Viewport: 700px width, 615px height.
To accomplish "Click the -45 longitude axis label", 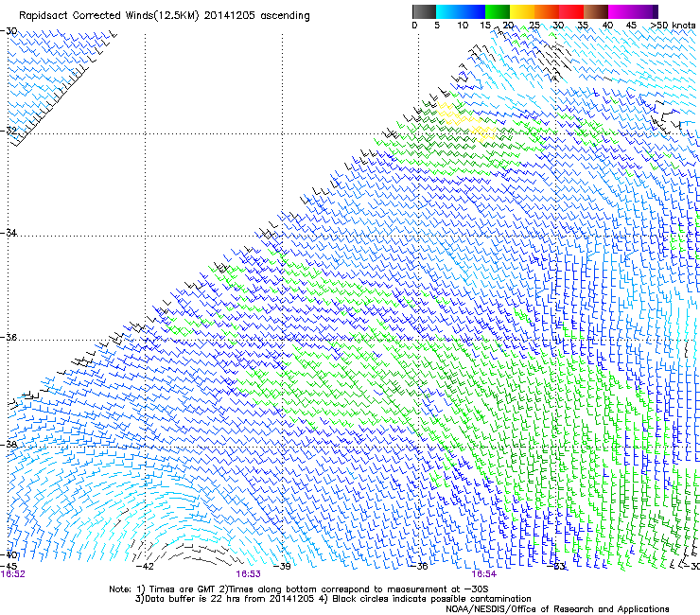I will (9, 567).
